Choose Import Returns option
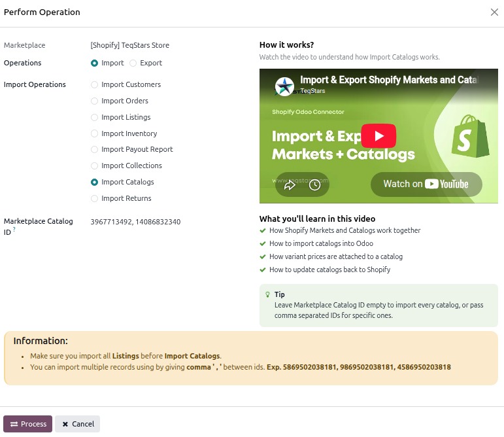The image size is (504, 437). click(x=94, y=199)
